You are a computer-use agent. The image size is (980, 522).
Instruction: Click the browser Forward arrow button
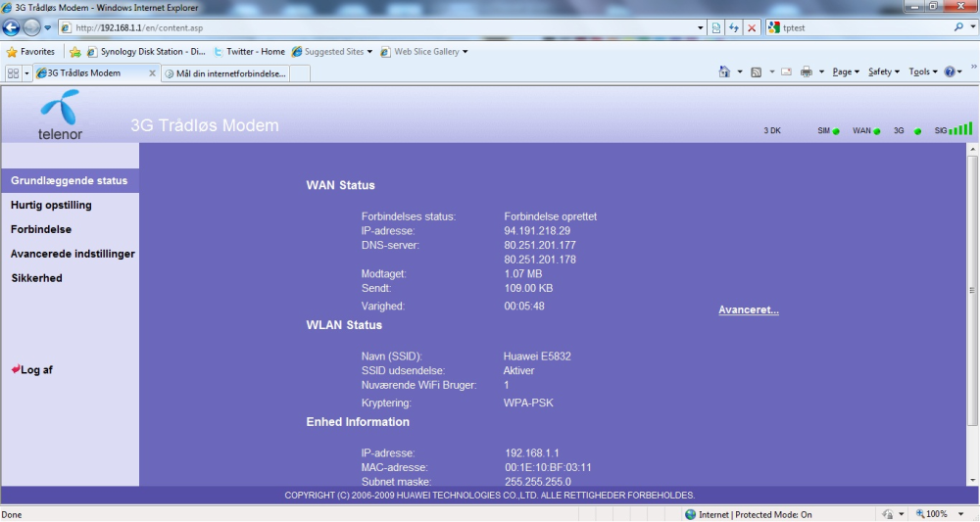pos(31,27)
